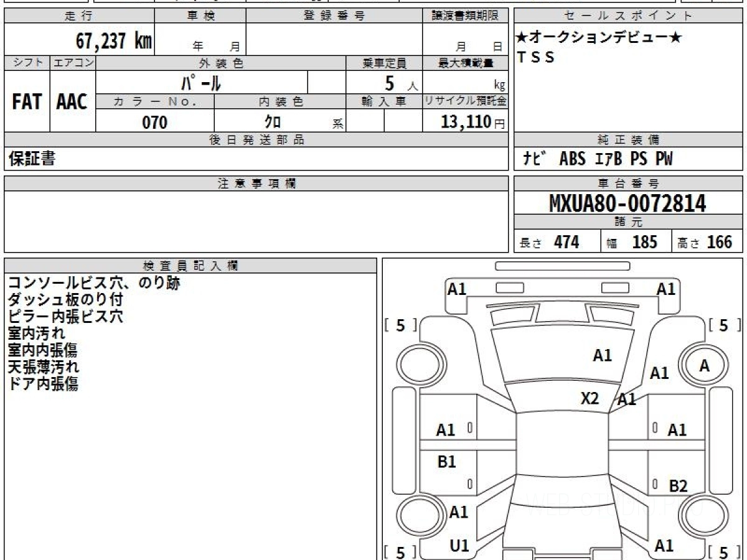Screen dimensions: 747x560
Task: Select the 保証書 entry
Action: (32, 159)
